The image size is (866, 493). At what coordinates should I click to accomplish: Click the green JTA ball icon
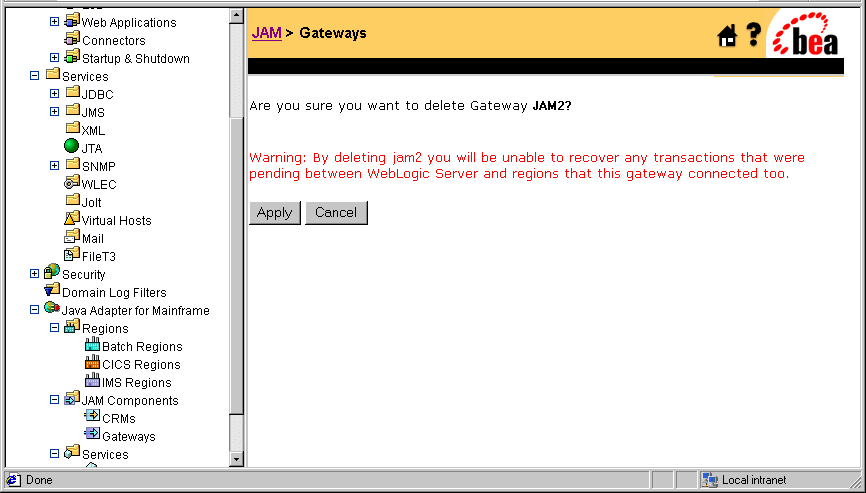72,146
